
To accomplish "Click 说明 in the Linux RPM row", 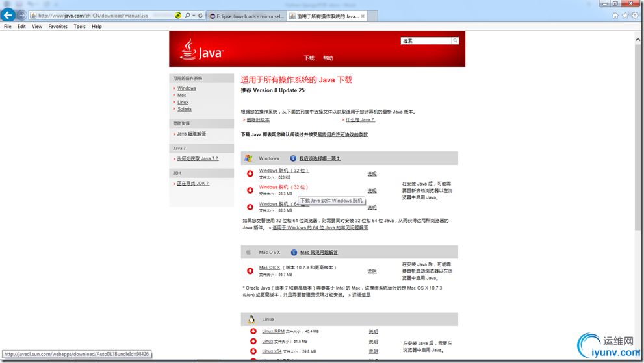I will coord(374,332).
